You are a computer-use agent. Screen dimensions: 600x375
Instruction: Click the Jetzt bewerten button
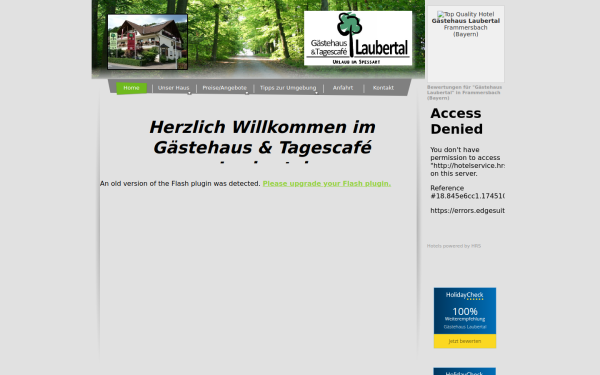[465, 341]
